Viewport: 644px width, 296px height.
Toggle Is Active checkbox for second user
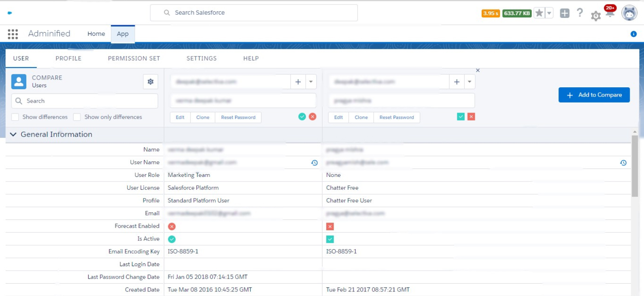click(x=330, y=239)
